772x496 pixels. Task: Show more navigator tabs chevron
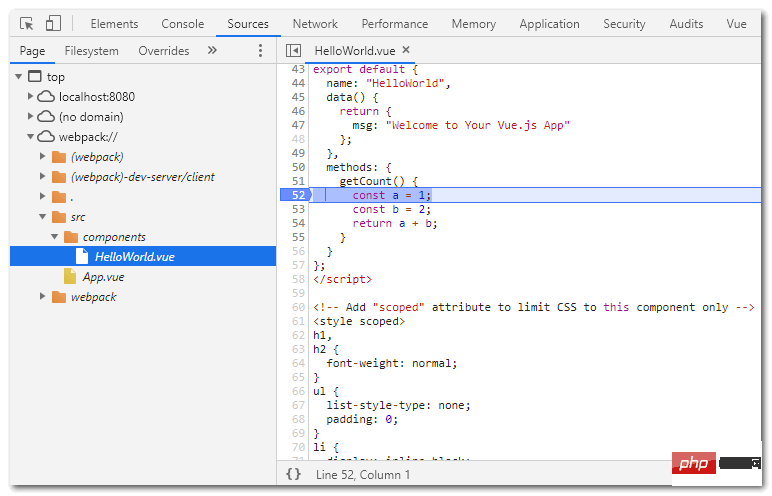(212, 50)
